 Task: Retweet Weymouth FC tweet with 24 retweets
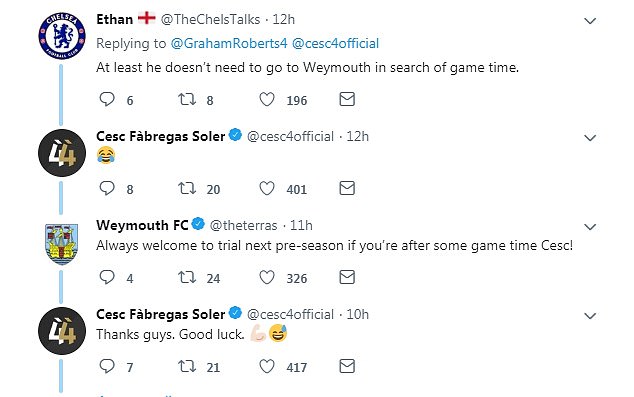click(187, 277)
